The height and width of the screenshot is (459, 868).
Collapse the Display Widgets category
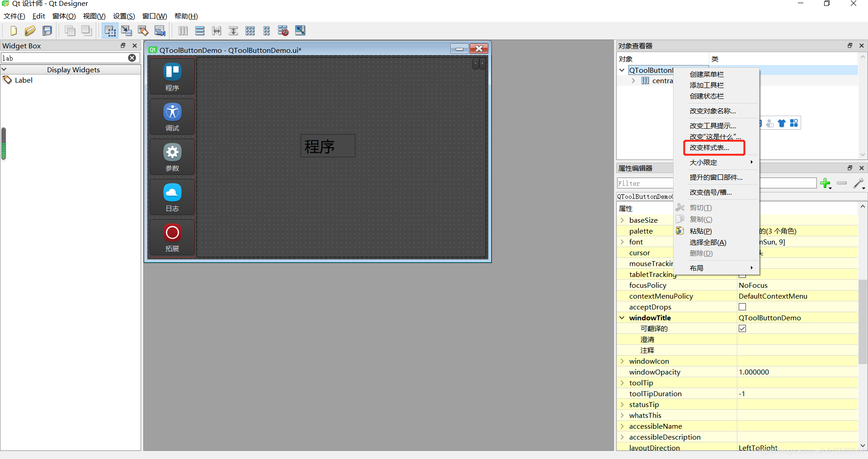pyautogui.click(x=4, y=70)
